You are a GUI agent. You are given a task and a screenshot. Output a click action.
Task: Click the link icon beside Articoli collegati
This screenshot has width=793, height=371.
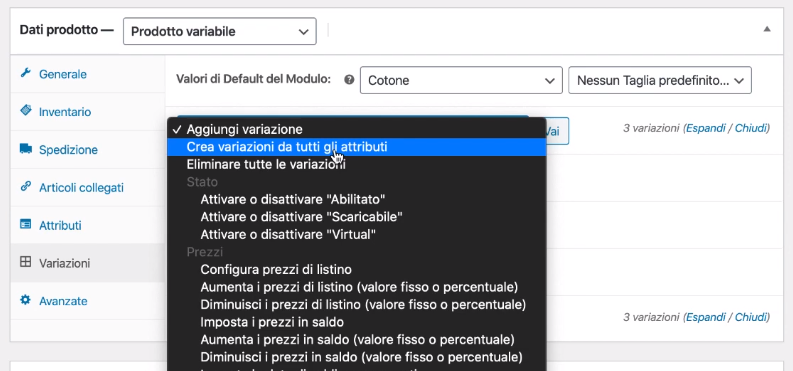25,186
